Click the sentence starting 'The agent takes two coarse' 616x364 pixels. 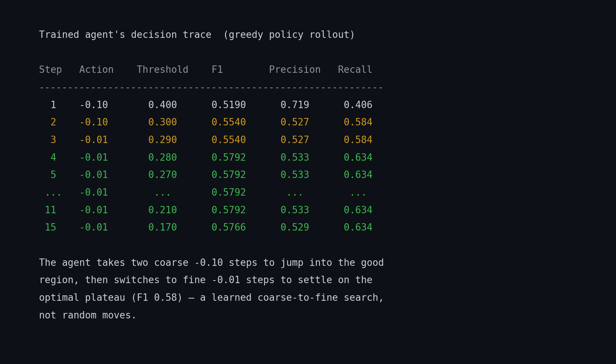212,289
